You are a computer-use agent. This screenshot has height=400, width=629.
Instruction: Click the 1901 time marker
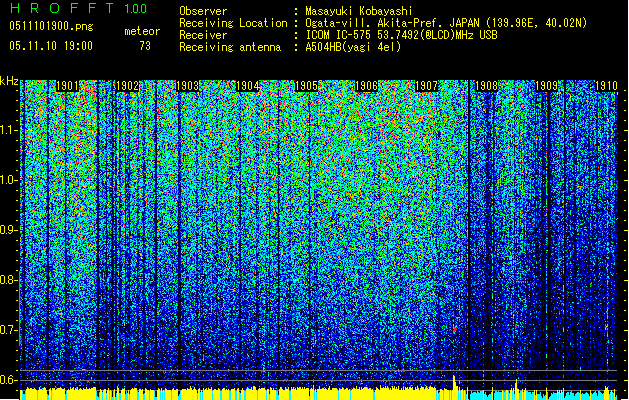(67, 86)
